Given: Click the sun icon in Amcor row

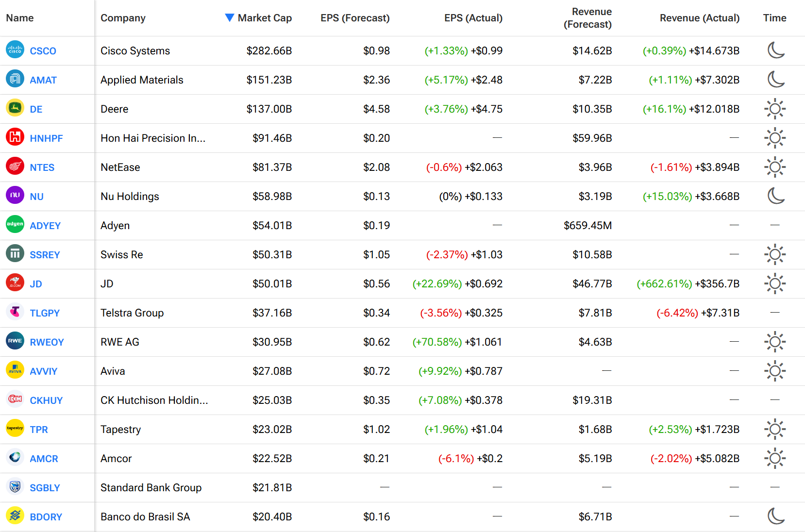Looking at the screenshot, I should tap(775, 458).
